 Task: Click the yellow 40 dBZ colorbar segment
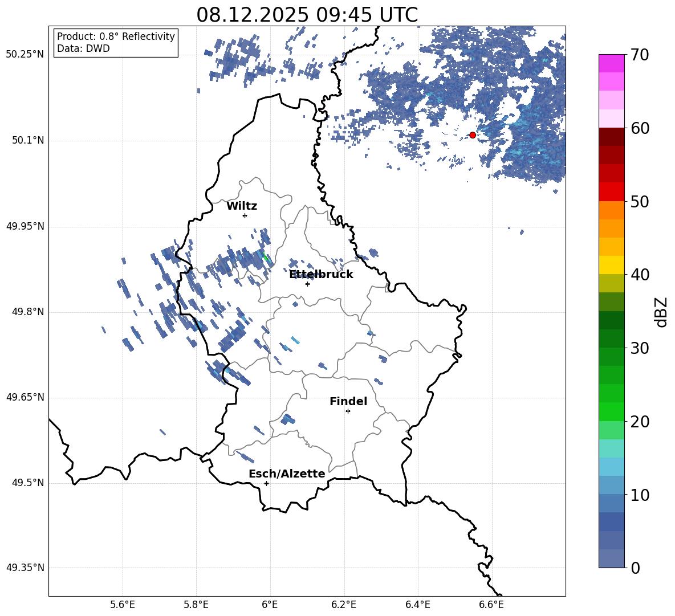coord(611,265)
